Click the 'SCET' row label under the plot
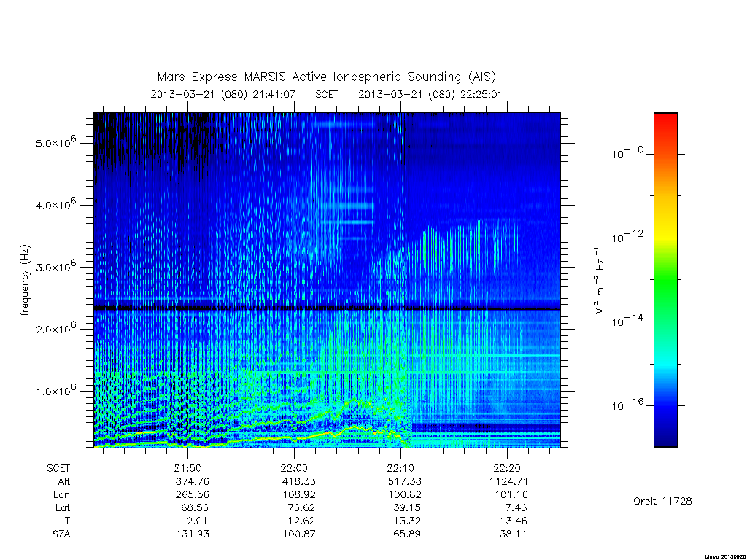Viewport: 747px width, 560px height. tap(58, 468)
